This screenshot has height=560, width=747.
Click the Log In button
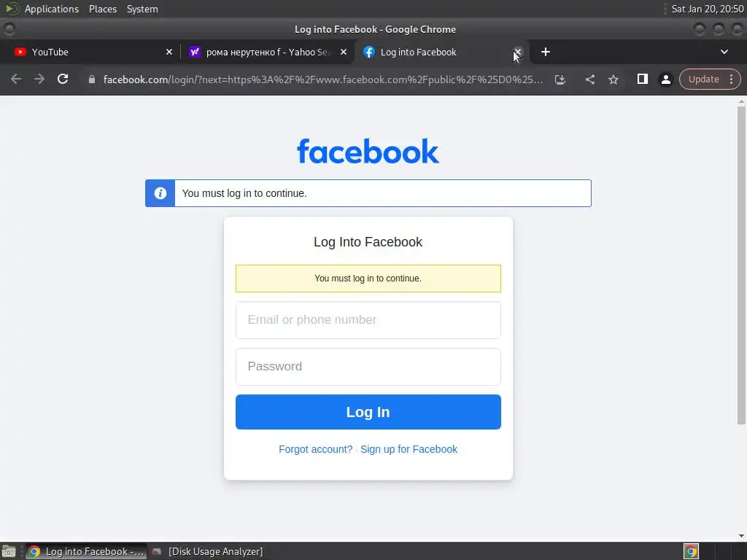coord(368,412)
